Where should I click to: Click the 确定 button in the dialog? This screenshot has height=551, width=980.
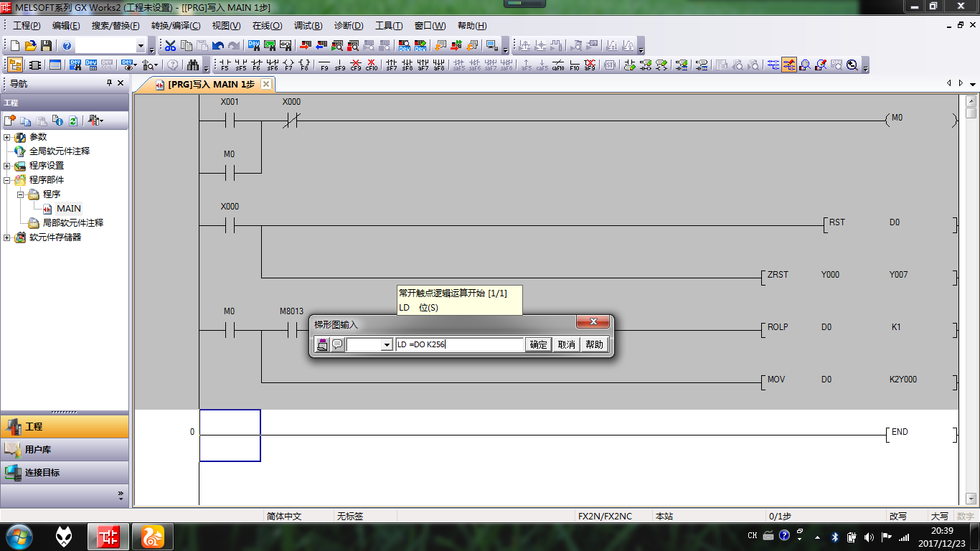539,345
